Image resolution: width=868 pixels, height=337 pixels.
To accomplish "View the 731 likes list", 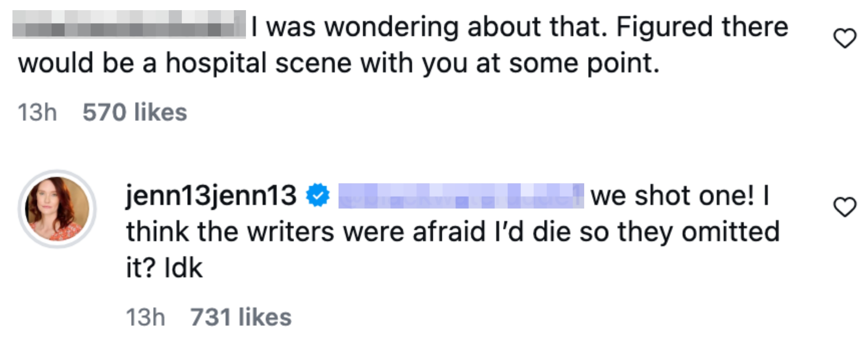I will coord(241,317).
